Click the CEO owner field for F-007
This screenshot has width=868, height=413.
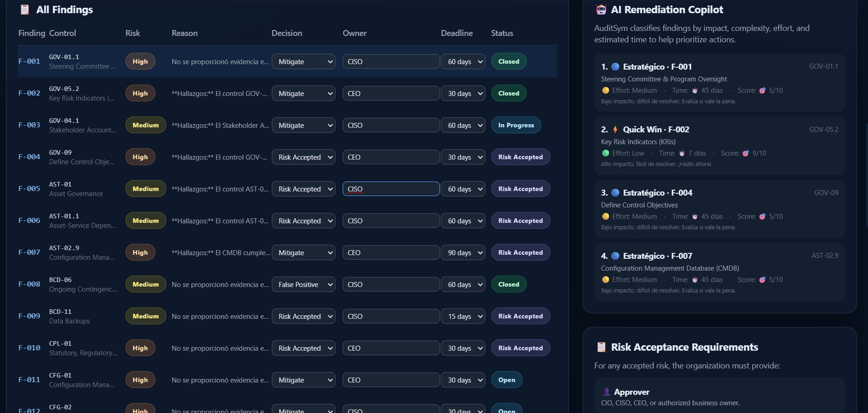pyautogui.click(x=391, y=252)
